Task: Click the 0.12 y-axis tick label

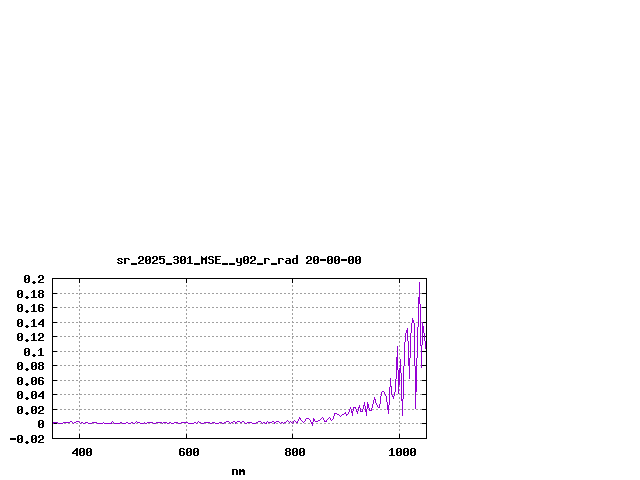Action: 30,337
